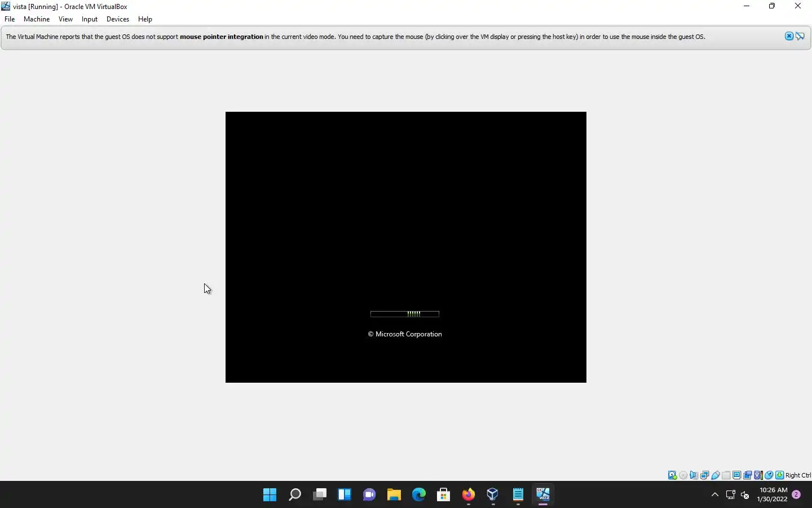This screenshot has height=508, width=812.
Task: Click the Vista boot progress bar
Action: [x=405, y=314]
